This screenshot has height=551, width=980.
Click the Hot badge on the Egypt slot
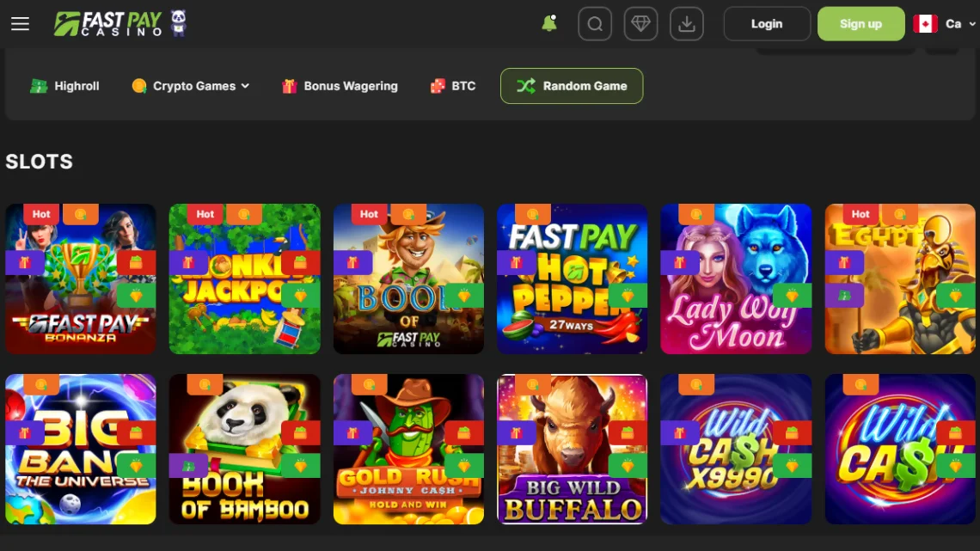click(x=861, y=214)
